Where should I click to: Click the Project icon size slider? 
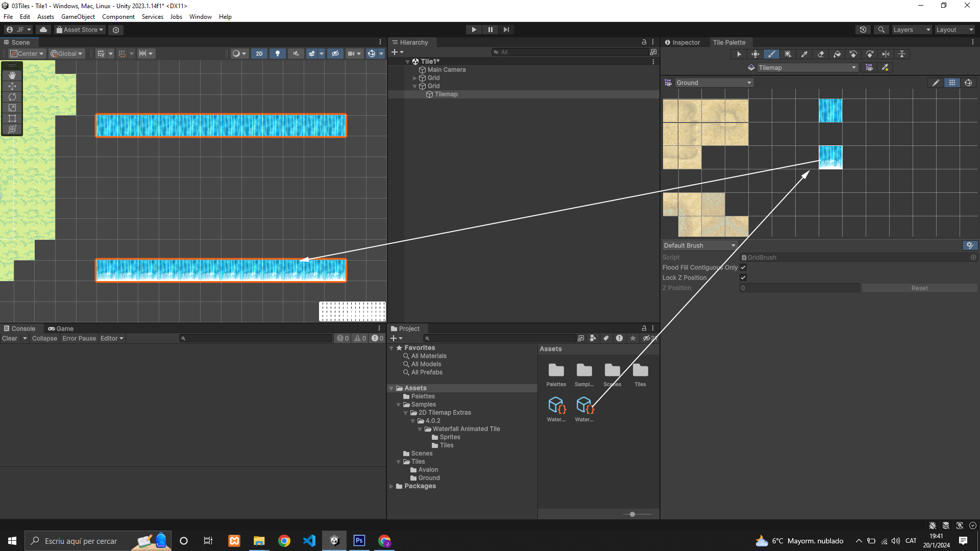click(632, 514)
